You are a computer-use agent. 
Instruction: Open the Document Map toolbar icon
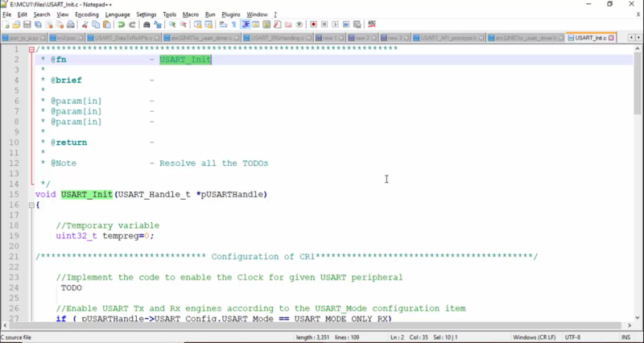[x=266, y=25]
